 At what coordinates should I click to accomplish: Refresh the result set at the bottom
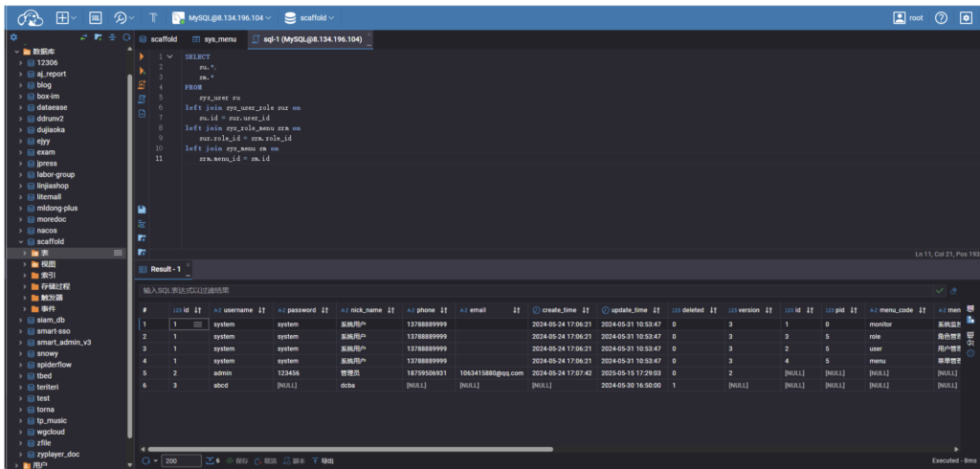(145, 461)
